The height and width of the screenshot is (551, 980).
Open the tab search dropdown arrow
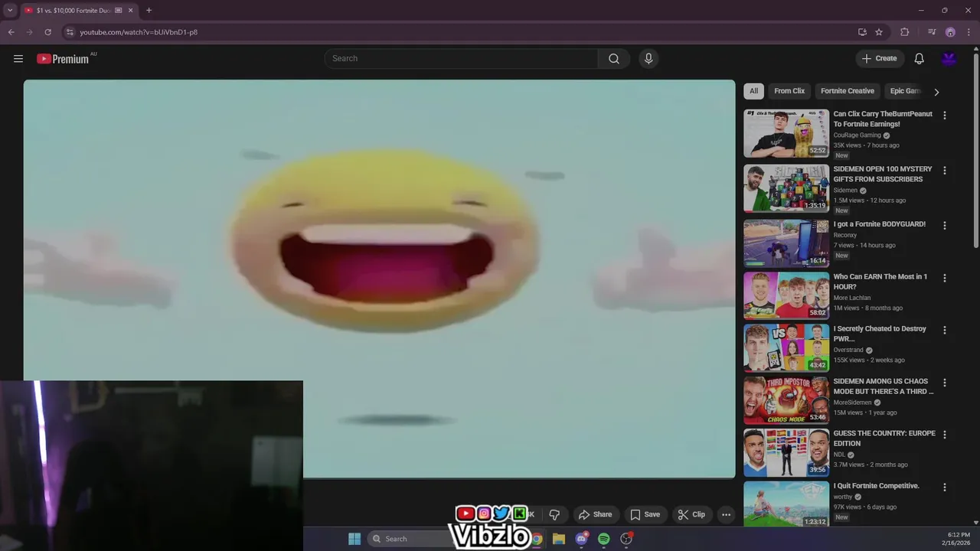(10, 11)
